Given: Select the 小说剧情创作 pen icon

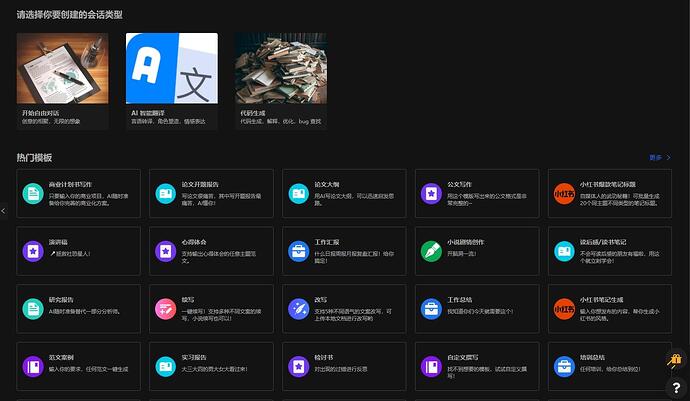Looking at the screenshot, I should (x=430, y=250).
